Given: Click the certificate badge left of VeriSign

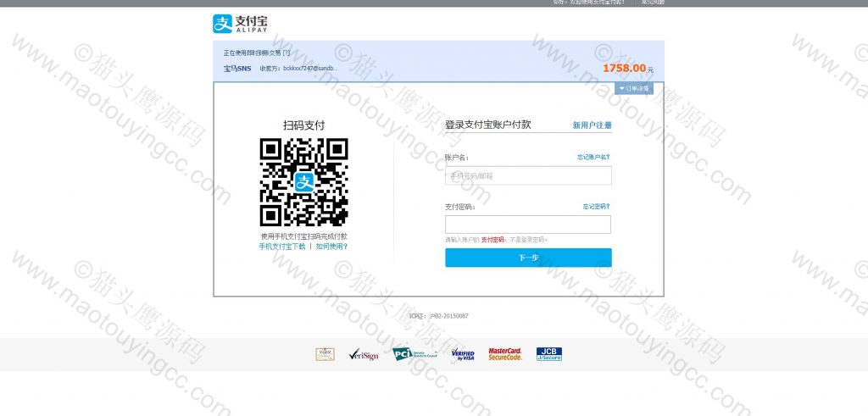Looking at the screenshot, I should point(325,354).
